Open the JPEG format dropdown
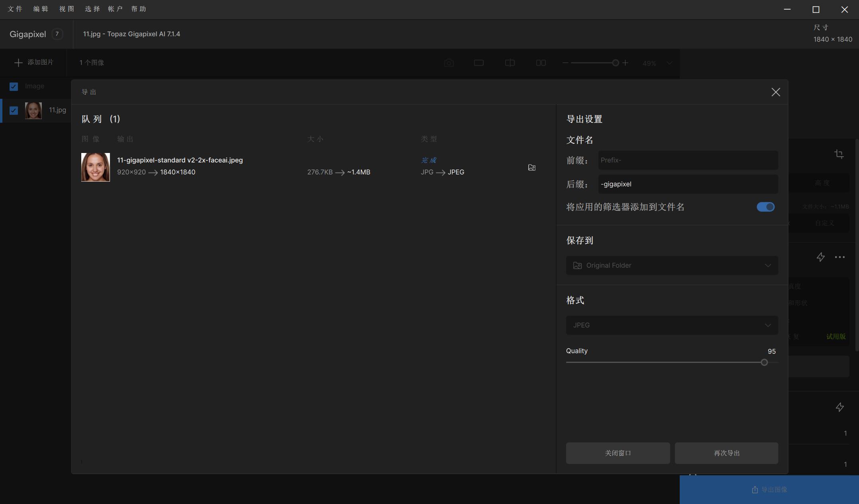The height and width of the screenshot is (504, 859). tap(672, 325)
